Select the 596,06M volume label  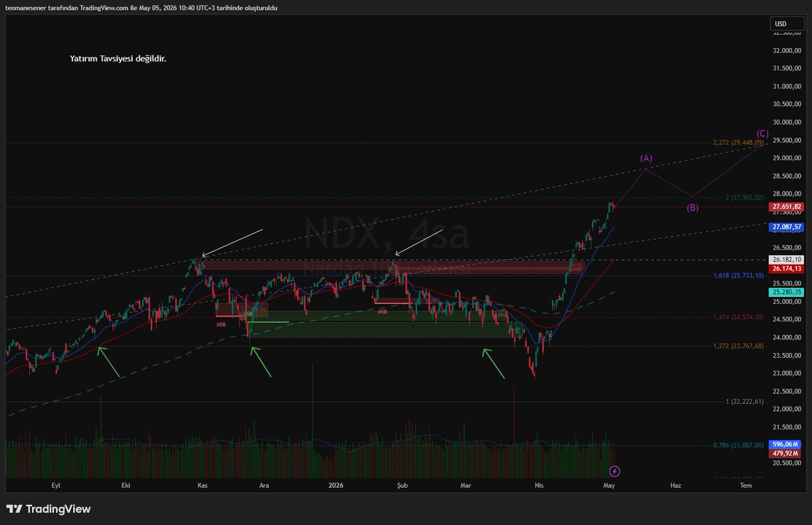(x=786, y=444)
